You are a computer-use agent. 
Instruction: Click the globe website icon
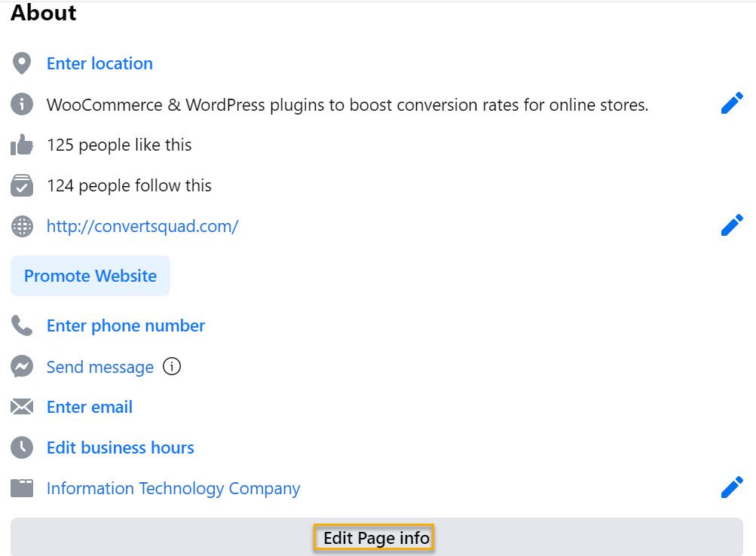(22, 226)
